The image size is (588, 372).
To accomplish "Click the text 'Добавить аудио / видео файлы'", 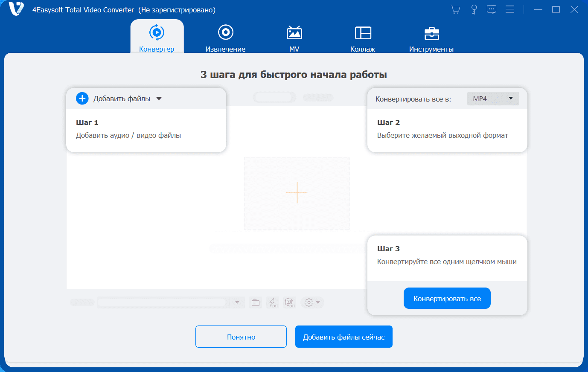I will point(128,135).
